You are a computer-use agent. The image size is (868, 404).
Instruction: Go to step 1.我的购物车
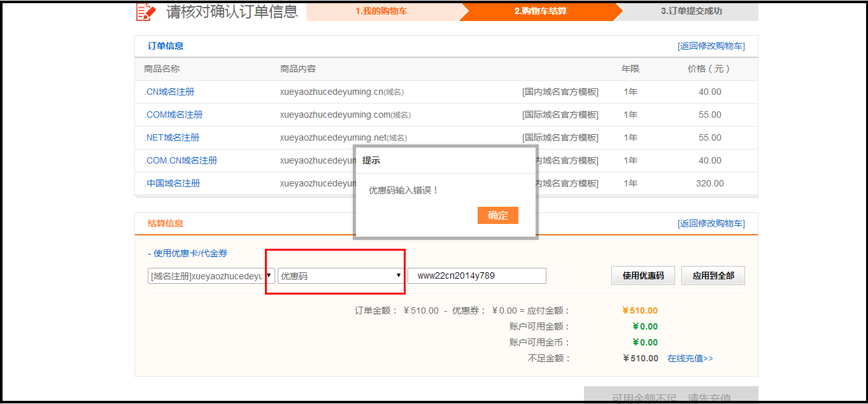pos(381,11)
